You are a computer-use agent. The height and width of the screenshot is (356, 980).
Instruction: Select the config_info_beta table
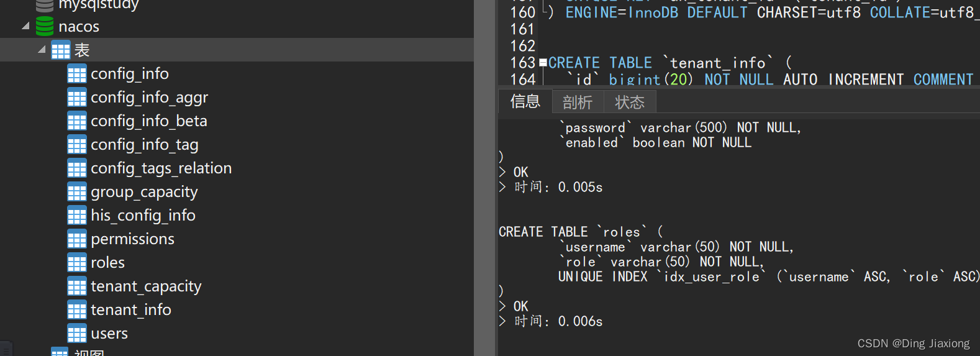(x=149, y=121)
